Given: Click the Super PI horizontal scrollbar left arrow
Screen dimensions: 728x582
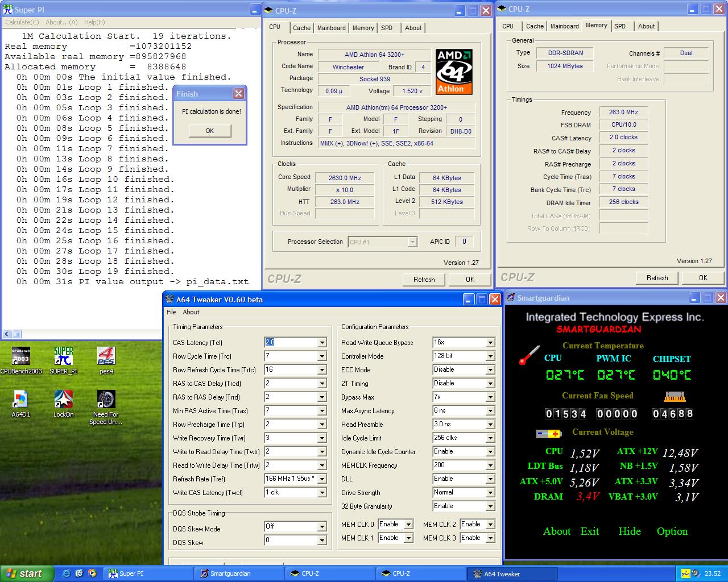Looking at the screenshot, I should (x=7, y=334).
